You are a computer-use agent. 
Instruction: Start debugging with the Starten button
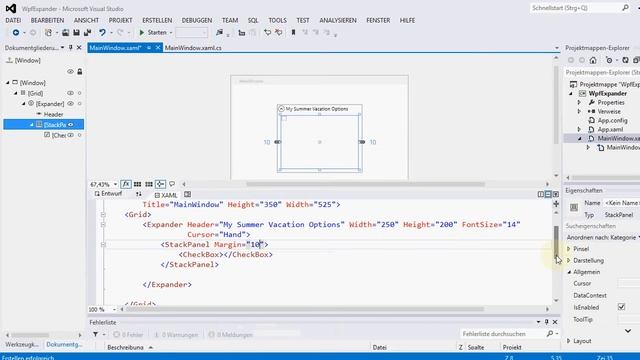coord(153,32)
